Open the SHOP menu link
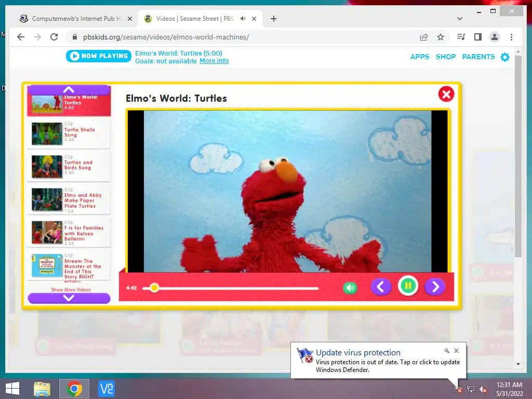The height and width of the screenshot is (399, 532). coord(445,57)
